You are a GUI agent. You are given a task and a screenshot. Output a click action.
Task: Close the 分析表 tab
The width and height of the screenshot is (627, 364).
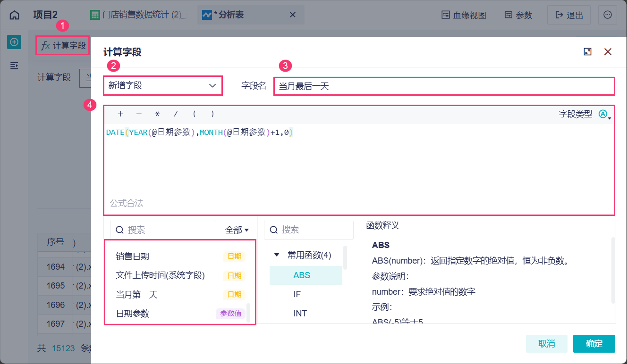[292, 15]
